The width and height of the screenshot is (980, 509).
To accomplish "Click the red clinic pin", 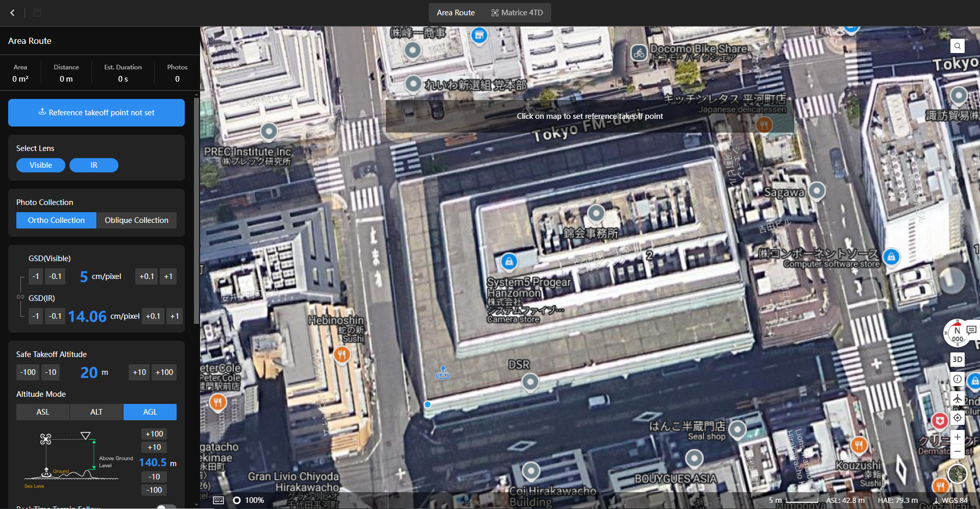I will point(940,421).
